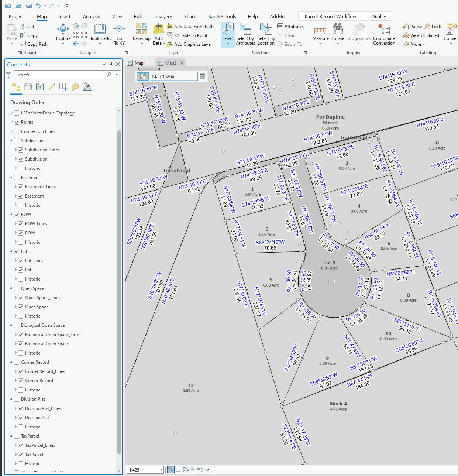Open the Analysis ribbon tab
458x476 pixels.
[91, 17]
